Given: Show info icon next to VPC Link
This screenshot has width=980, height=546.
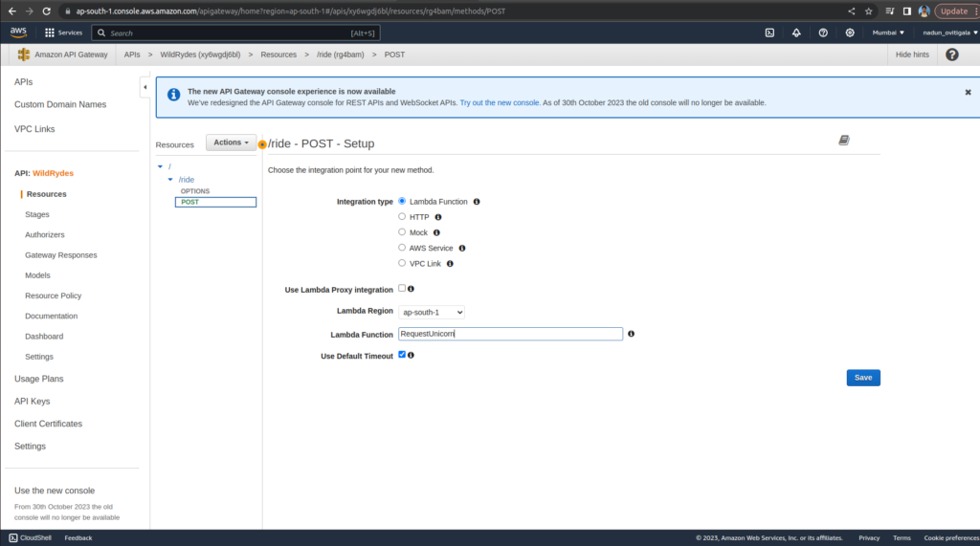Looking at the screenshot, I should (450, 264).
